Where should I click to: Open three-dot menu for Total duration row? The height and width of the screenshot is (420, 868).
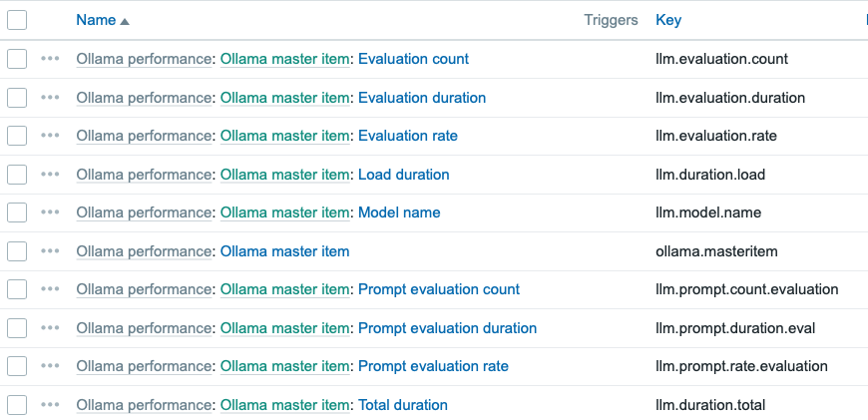coord(50,405)
